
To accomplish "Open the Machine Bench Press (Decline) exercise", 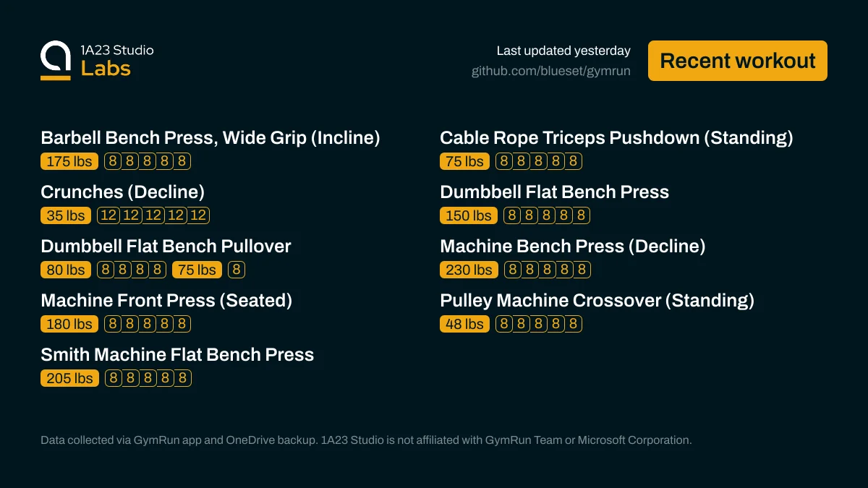I will tap(572, 246).
